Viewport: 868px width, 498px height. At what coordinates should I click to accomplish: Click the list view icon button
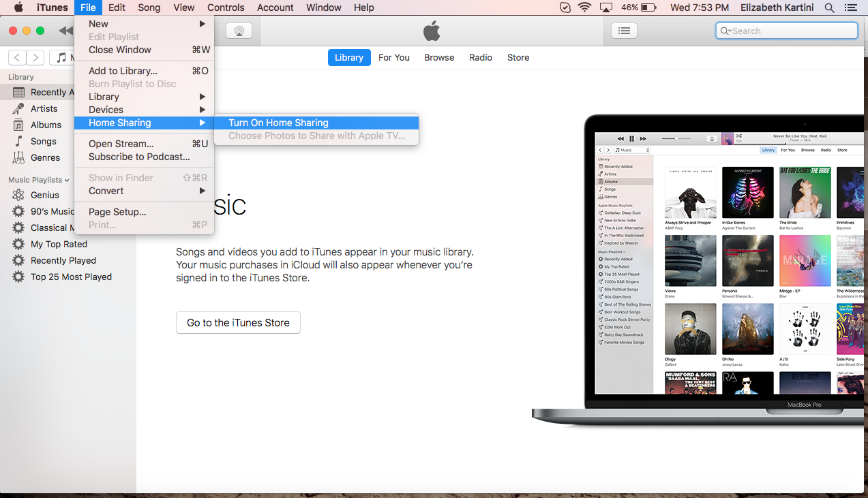pos(623,31)
